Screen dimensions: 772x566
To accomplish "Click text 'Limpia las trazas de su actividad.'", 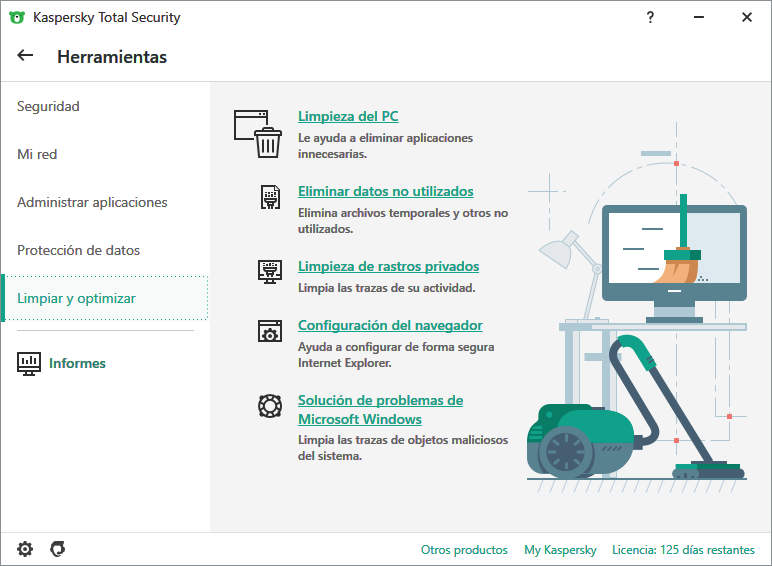I will click(386, 288).
